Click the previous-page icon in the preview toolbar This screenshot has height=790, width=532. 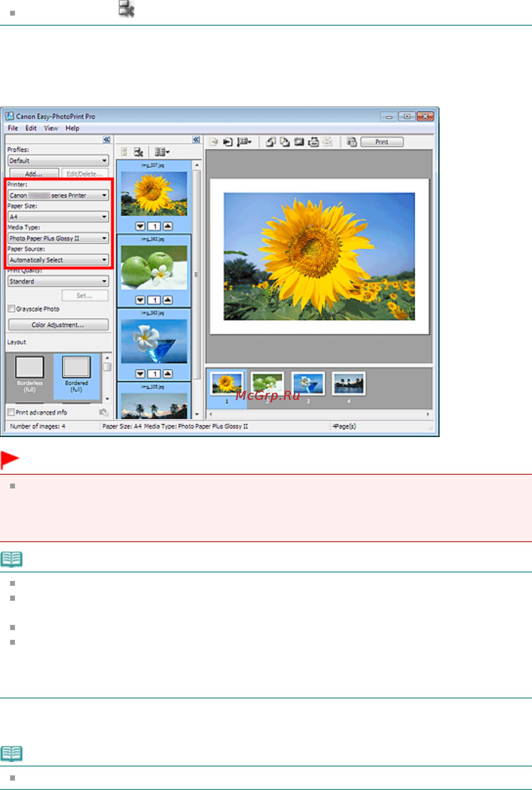coord(213,142)
